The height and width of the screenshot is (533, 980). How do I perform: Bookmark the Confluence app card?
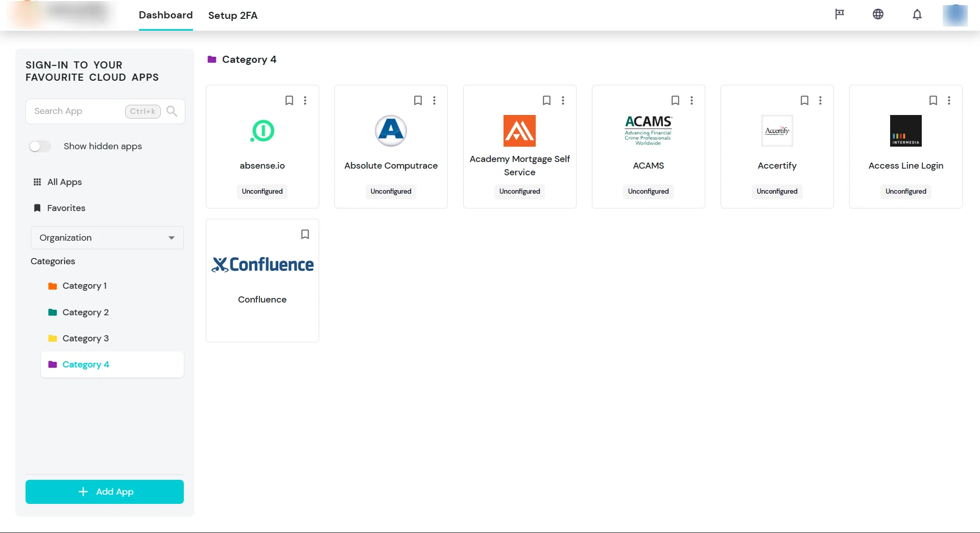point(305,235)
